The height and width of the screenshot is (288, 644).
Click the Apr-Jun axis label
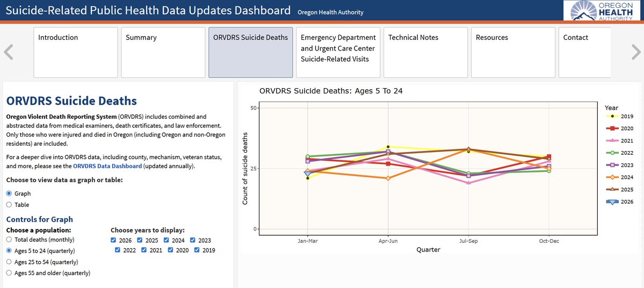(388, 241)
